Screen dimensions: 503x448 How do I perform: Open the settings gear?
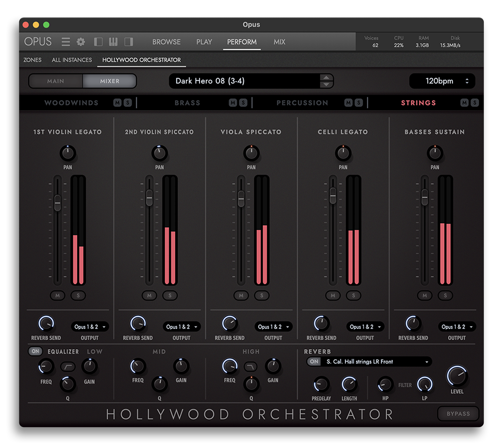click(x=81, y=42)
